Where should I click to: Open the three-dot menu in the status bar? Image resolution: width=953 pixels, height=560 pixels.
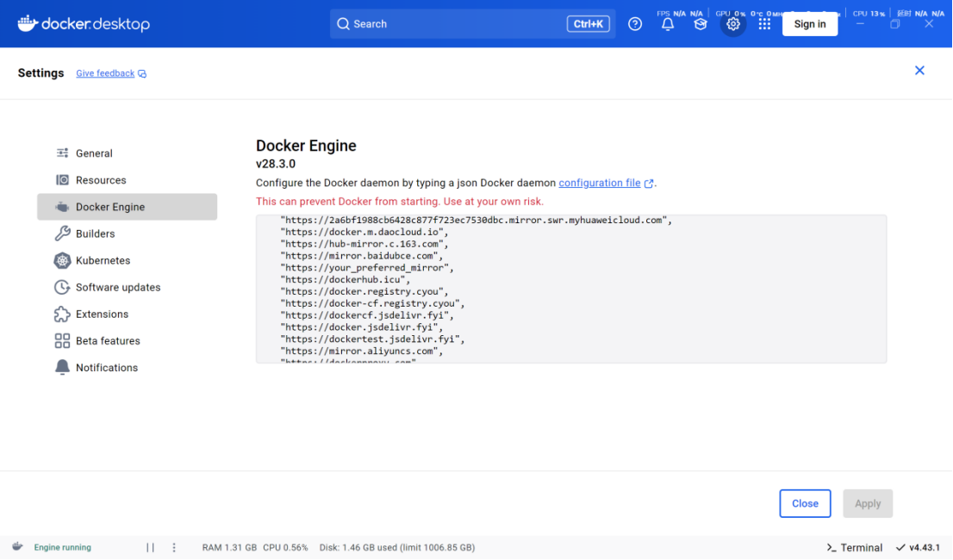click(174, 547)
